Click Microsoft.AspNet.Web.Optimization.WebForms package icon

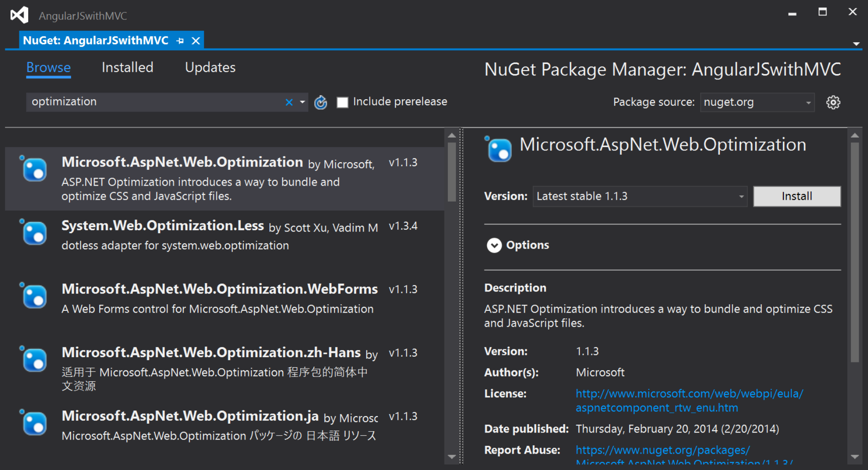click(x=34, y=295)
